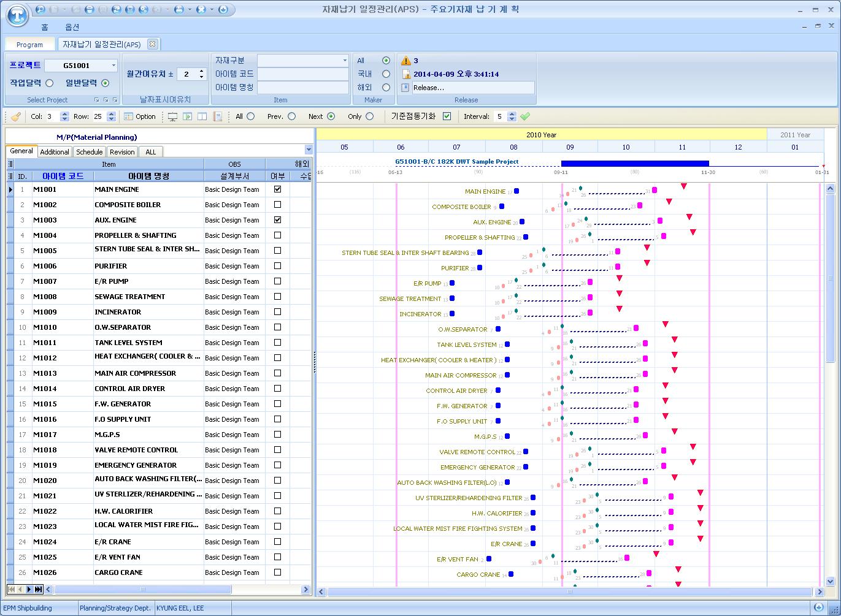Open the printer icon's dropdown arrow
This screenshot has width=841, height=616.
190,10
